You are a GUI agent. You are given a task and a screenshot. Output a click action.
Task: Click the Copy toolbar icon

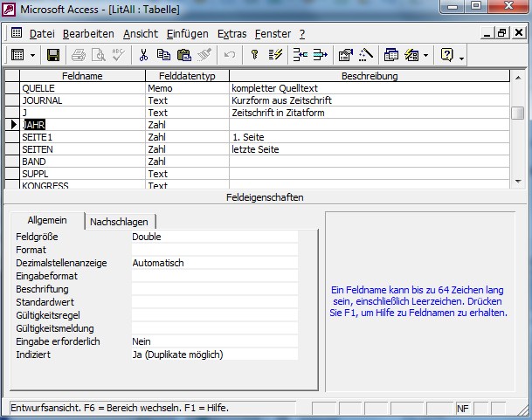(163, 55)
